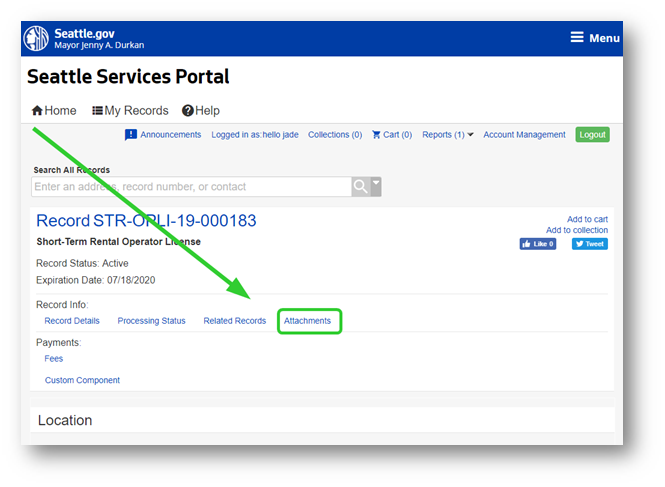Open the Related Records tab
Image resolution: width=665 pixels, height=487 pixels.
(235, 321)
